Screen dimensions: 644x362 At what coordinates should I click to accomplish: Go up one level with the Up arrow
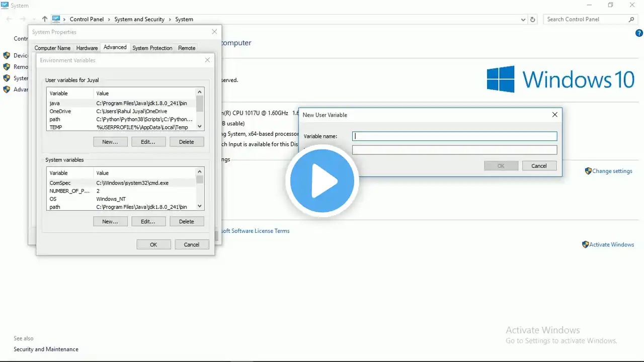click(x=45, y=19)
